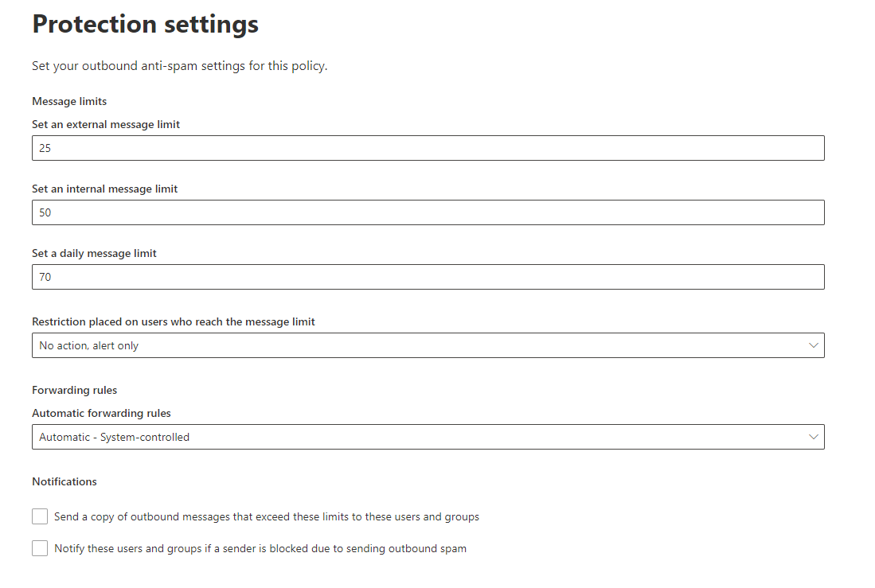The image size is (875, 588).
Task: Uncheck the outbound spam notification checkbox
Action: click(39, 548)
